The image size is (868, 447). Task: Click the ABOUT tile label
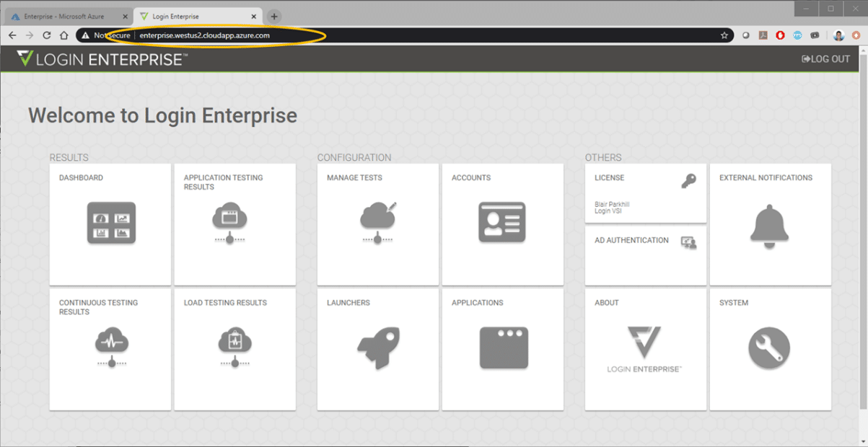(607, 303)
